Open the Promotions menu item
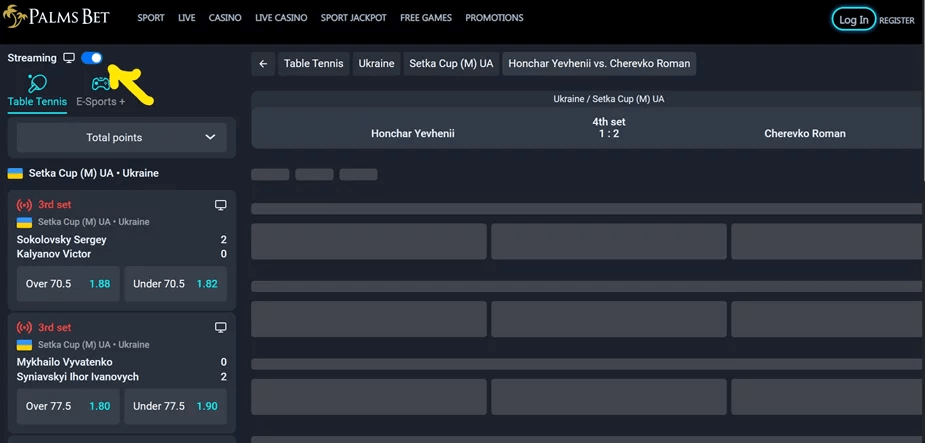 (494, 18)
